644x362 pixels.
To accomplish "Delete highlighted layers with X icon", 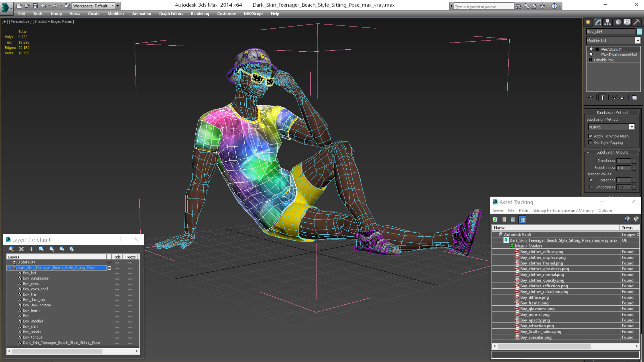I will pos(21,249).
